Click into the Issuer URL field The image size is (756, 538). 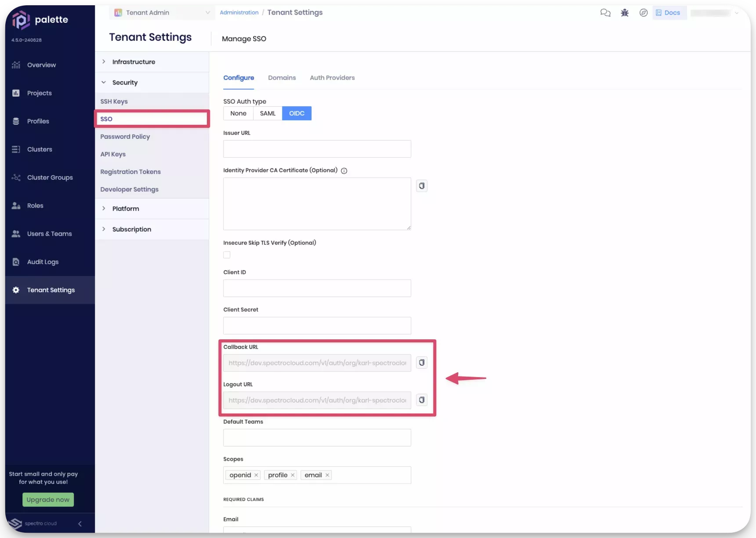317,149
